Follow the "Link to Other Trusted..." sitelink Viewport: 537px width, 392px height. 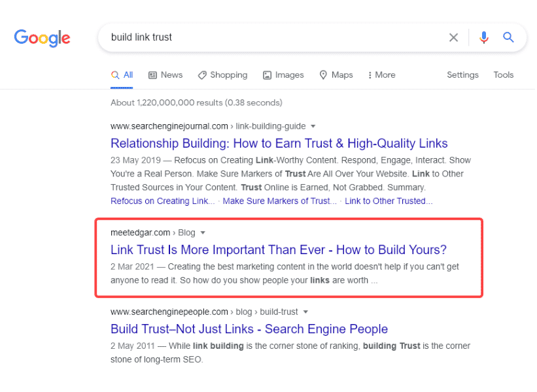[x=389, y=201]
